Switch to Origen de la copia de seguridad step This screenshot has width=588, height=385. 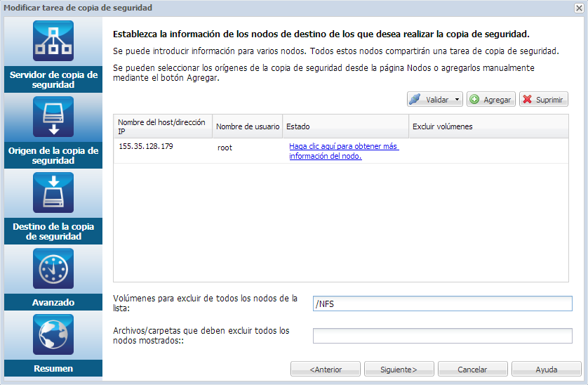[x=53, y=155]
